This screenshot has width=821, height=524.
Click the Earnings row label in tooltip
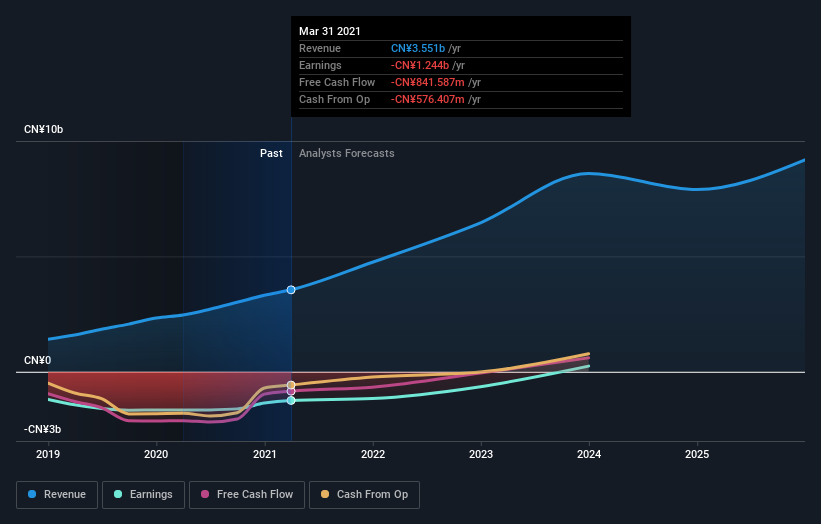click(x=320, y=65)
